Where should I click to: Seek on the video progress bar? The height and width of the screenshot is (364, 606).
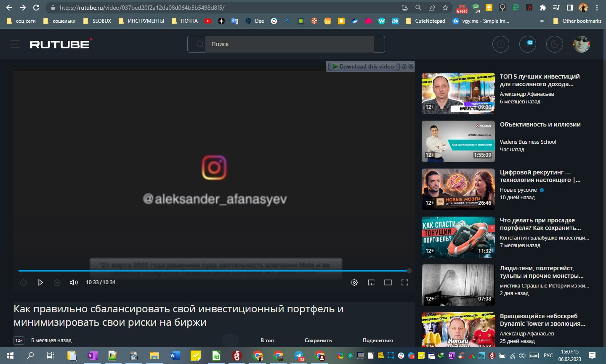(x=215, y=271)
